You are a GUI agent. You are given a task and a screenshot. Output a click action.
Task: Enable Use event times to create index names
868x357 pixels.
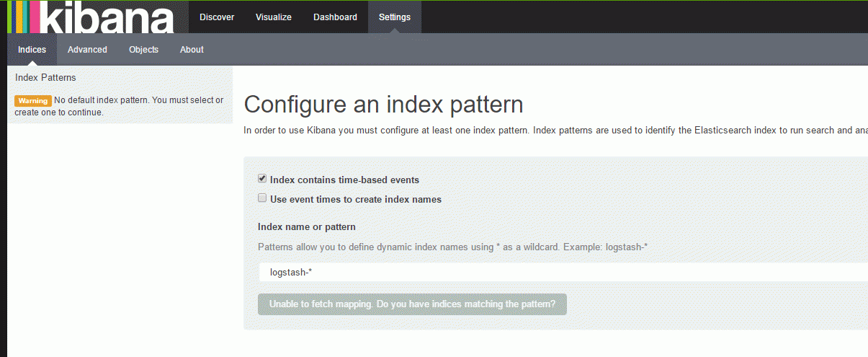tap(262, 198)
